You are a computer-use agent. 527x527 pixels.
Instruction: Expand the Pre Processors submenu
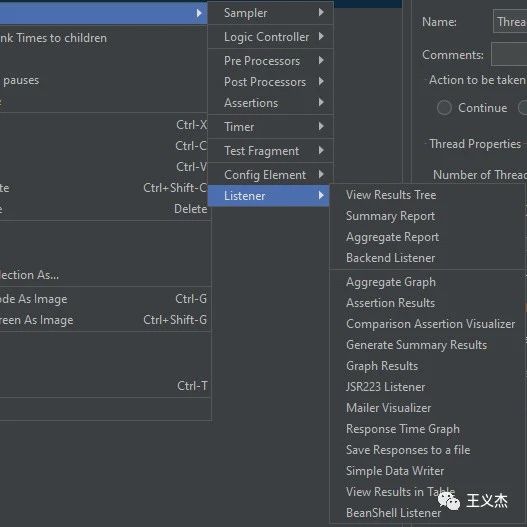point(271,61)
